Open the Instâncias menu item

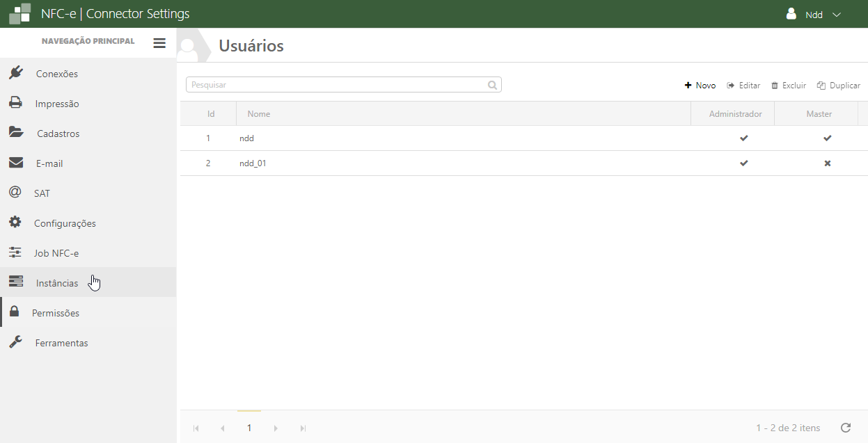coord(57,283)
